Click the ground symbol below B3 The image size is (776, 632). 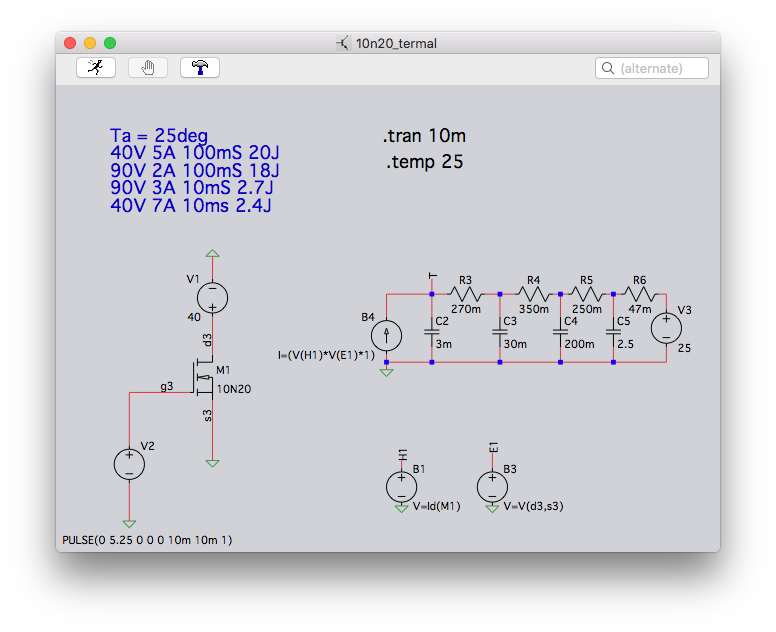[x=492, y=509]
